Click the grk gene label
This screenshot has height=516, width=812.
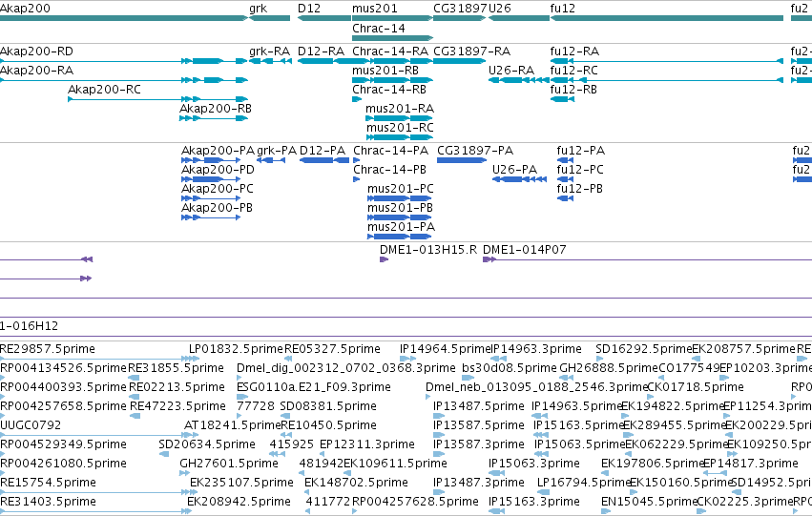point(258,9)
